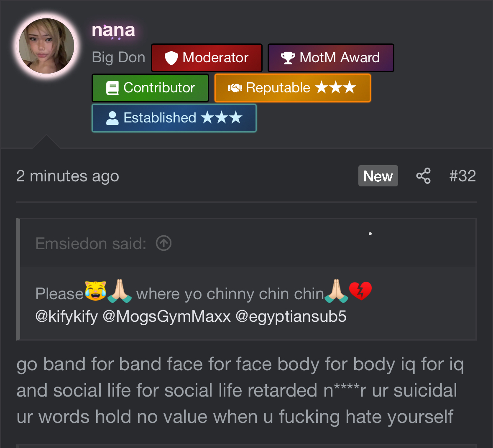Open the #32 post number permalink

tap(462, 176)
